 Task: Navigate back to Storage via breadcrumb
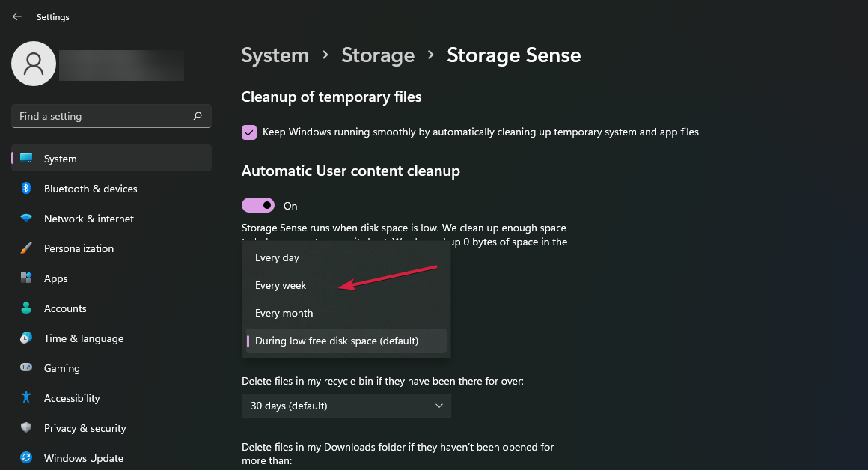(378, 55)
